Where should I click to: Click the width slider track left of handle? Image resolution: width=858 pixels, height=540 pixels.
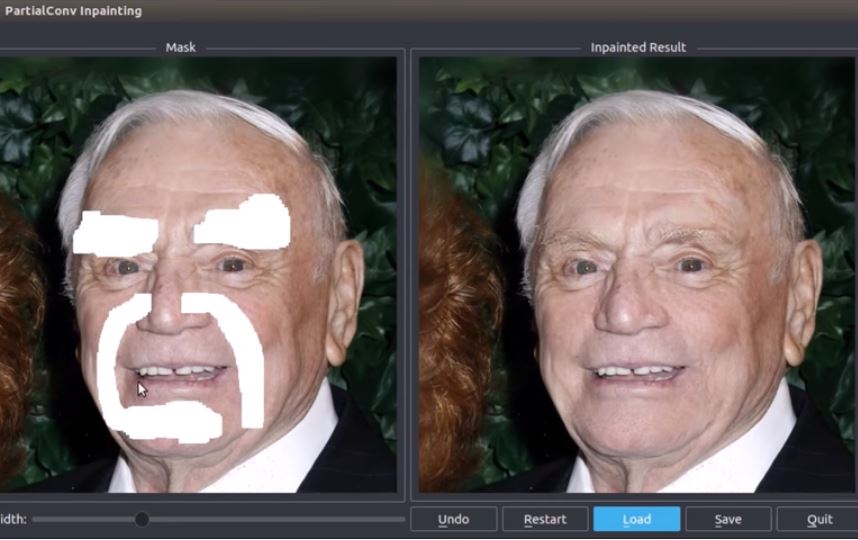pyautogui.click(x=85, y=519)
